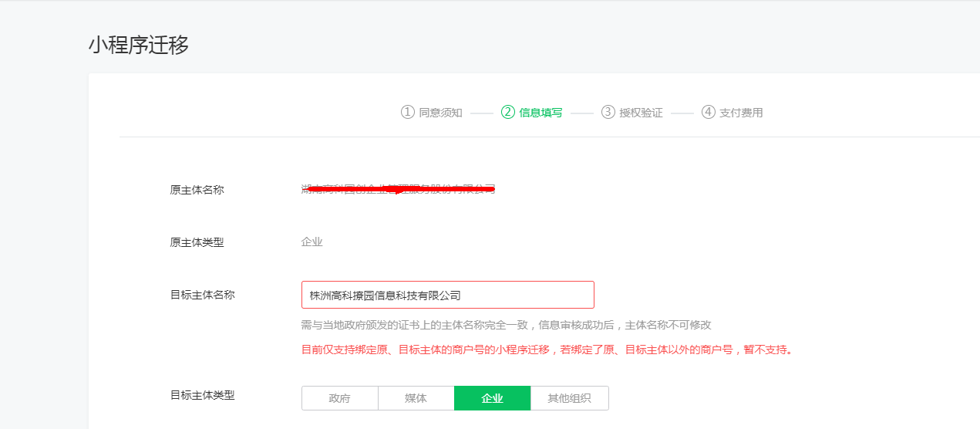Go to step 4 支付费用

pyautogui.click(x=732, y=113)
